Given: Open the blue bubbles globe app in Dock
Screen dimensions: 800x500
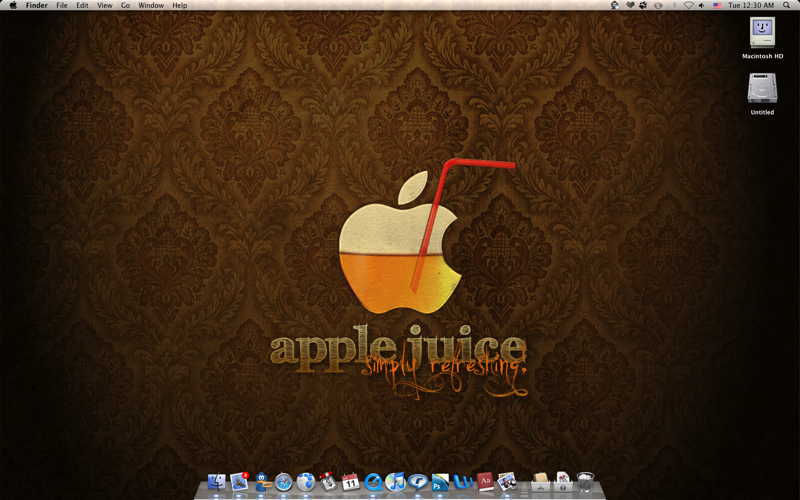Looking at the screenshot, I should coord(306,482).
